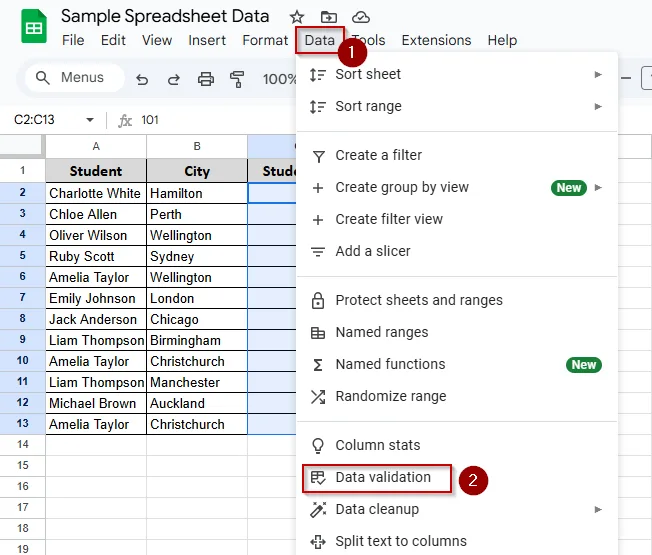652x555 pixels.
Task: Open the Extensions menu
Action: 436,40
